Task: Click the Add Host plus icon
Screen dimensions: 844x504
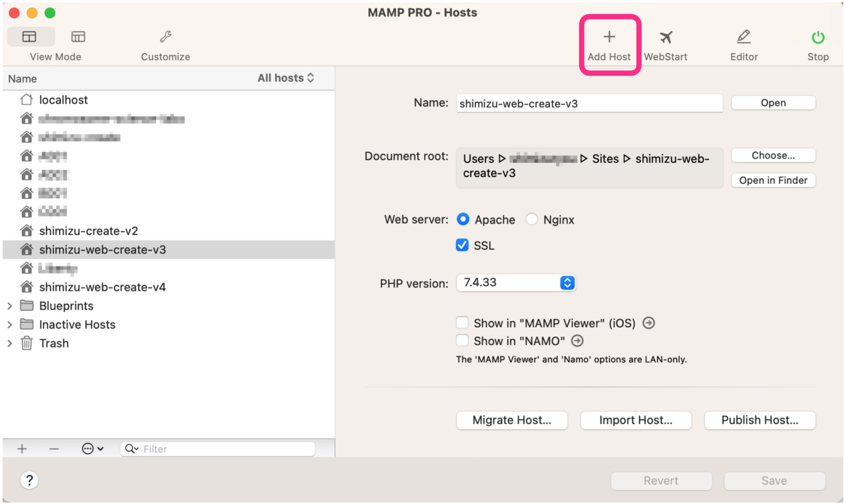Action: coord(609,37)
